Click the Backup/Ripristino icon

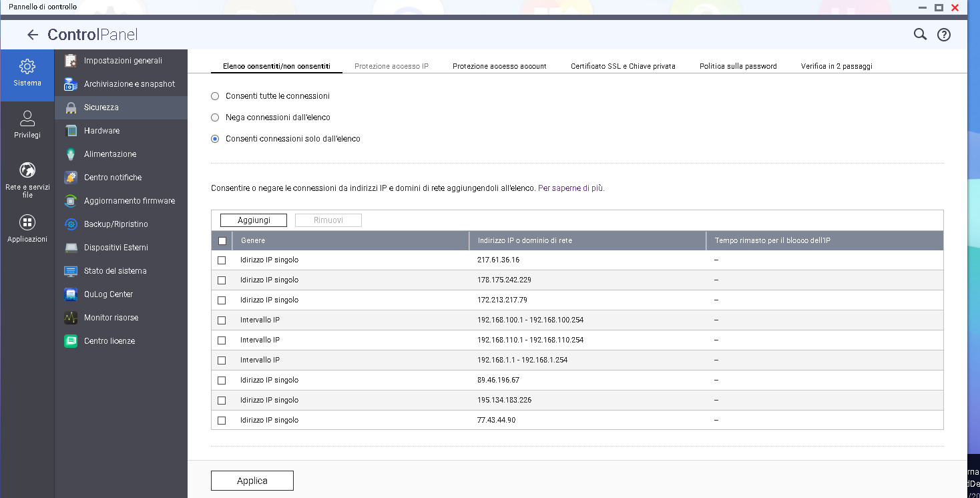(x=71, y=224)
